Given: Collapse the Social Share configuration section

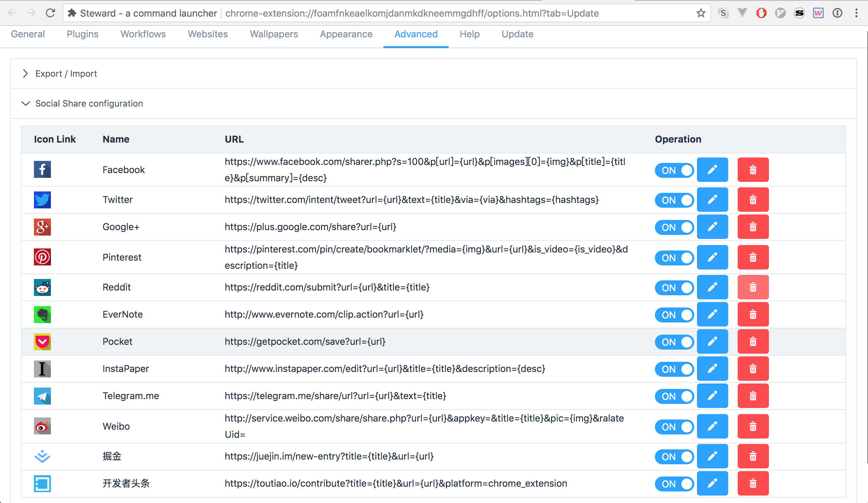Looking at the screenshot, I should pyautogui.click(x=89, y=104).
